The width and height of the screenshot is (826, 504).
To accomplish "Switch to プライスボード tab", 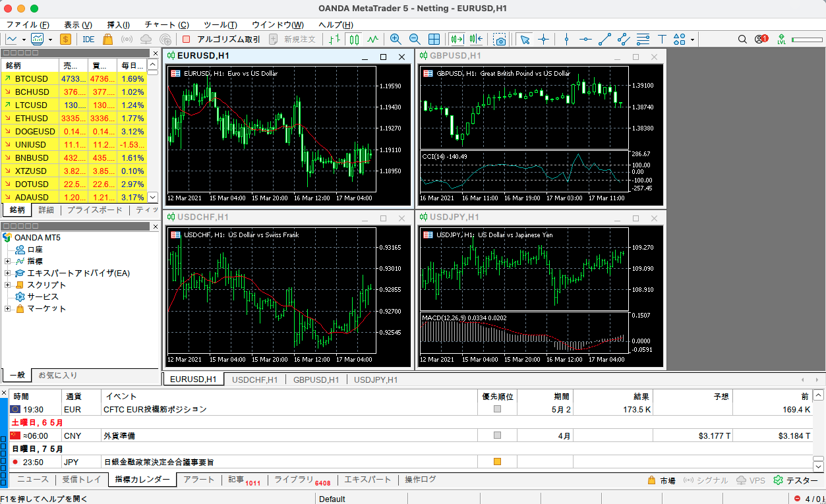I will pos(95,210).
